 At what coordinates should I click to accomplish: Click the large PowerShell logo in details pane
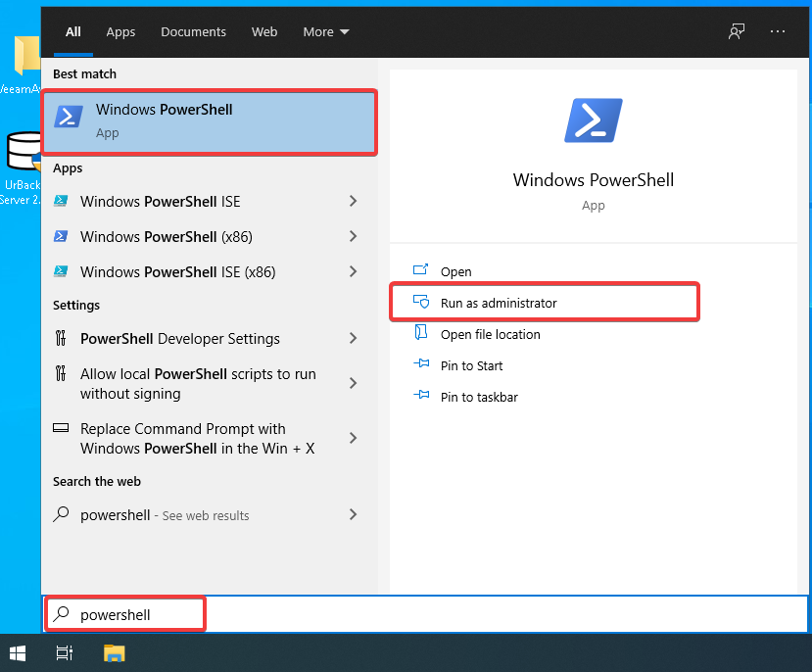pos(593,120)
